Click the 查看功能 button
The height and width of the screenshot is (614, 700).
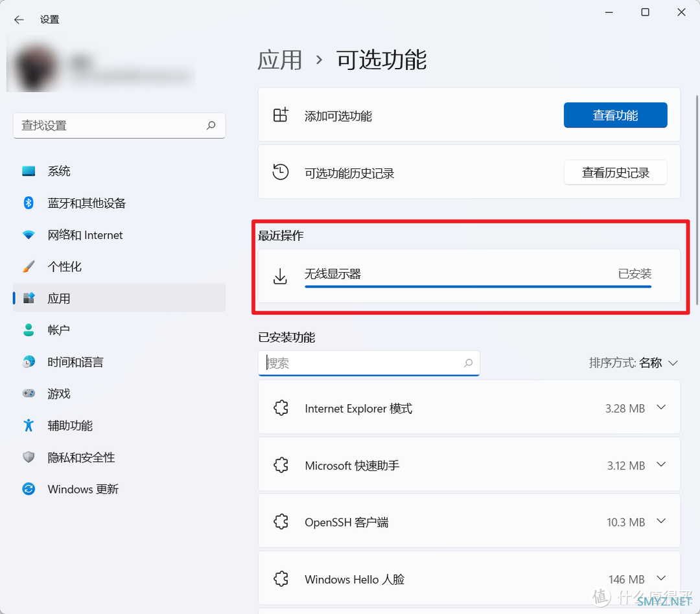point(615,115)
